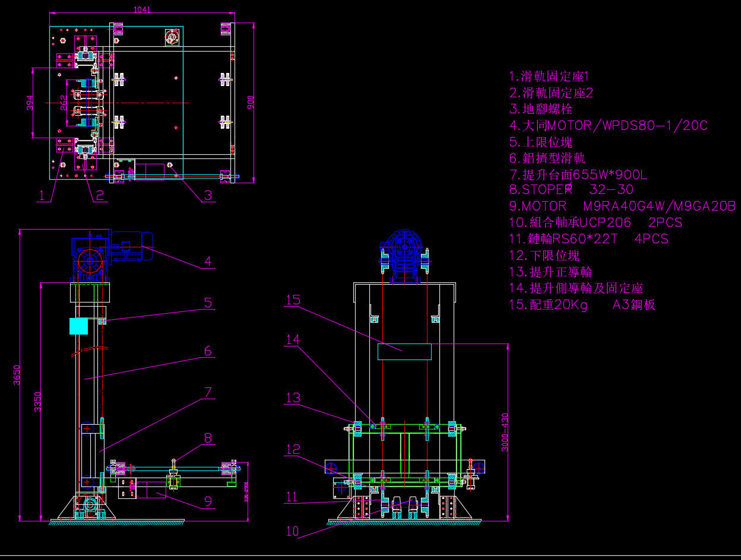Click callout number 7 in side view

[x=208, y=392]
